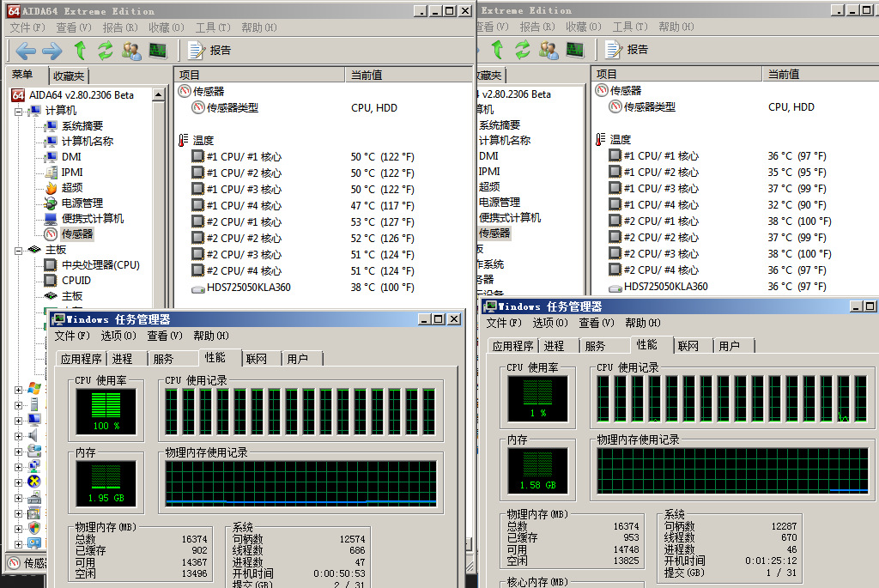This screenshot has height=588, width=879.
Task: Click 100 % CPU usage meter in left Task Manager
Action: pyautogui.click(x=106, y=411)
